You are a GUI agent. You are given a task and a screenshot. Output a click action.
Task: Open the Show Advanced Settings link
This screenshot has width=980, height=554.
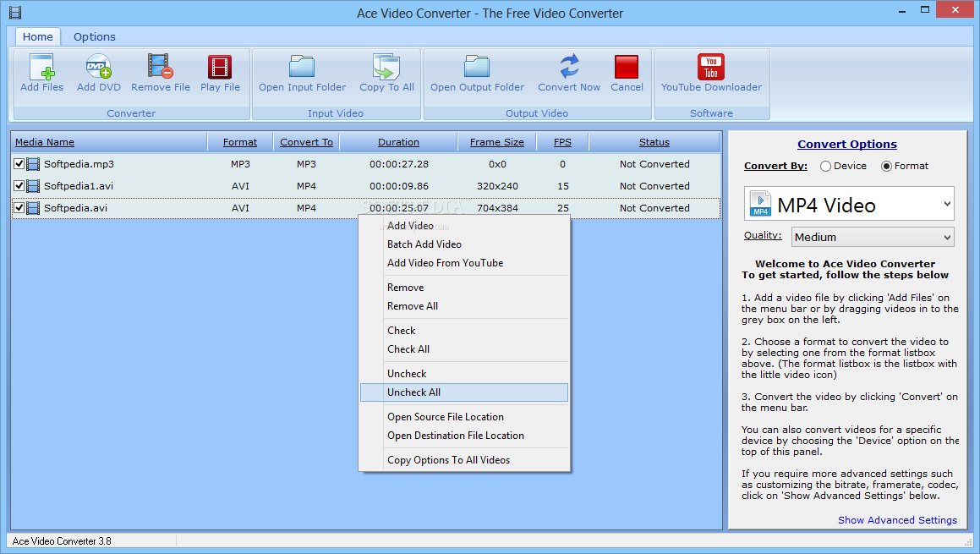(x=897, y=520)
